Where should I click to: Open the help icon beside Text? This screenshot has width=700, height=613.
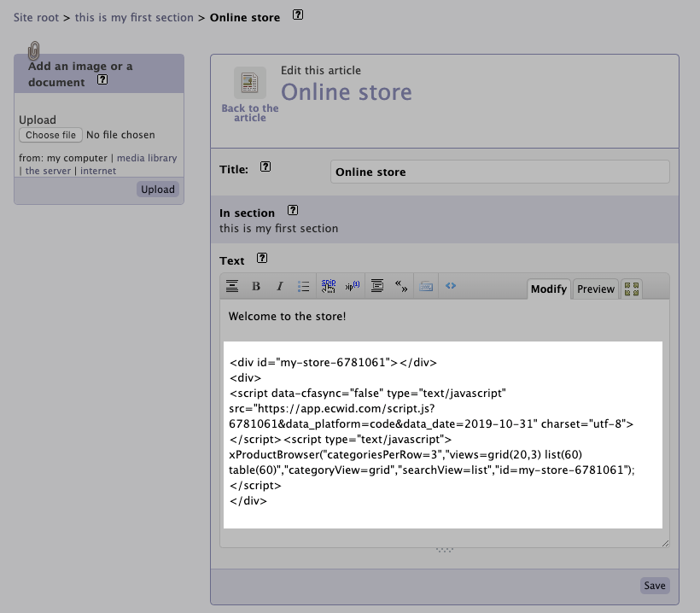262,258
